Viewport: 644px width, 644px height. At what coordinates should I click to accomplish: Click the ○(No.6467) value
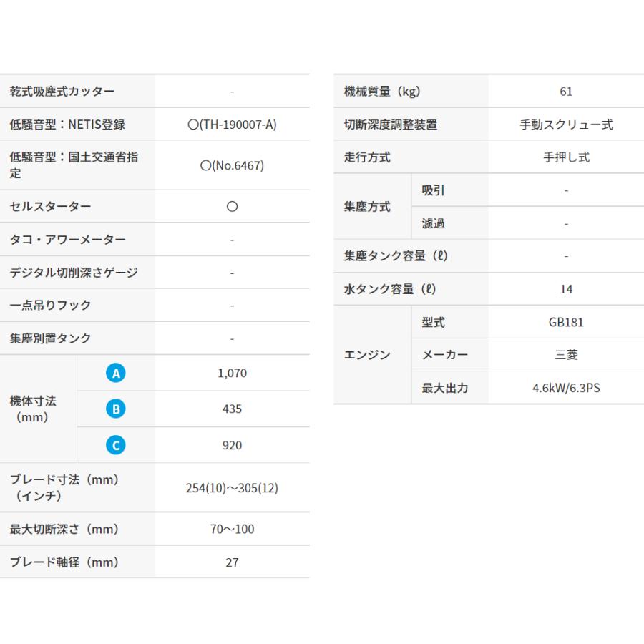click(x=232, y=165)
